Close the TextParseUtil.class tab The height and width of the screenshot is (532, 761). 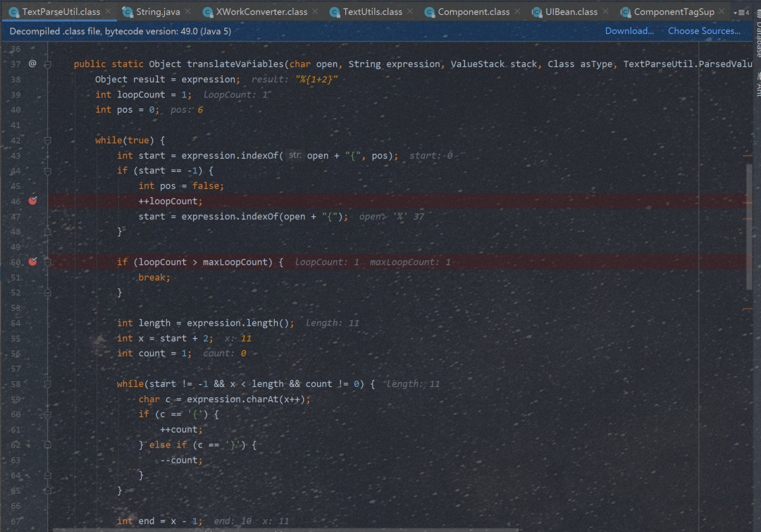coord(109,11)
